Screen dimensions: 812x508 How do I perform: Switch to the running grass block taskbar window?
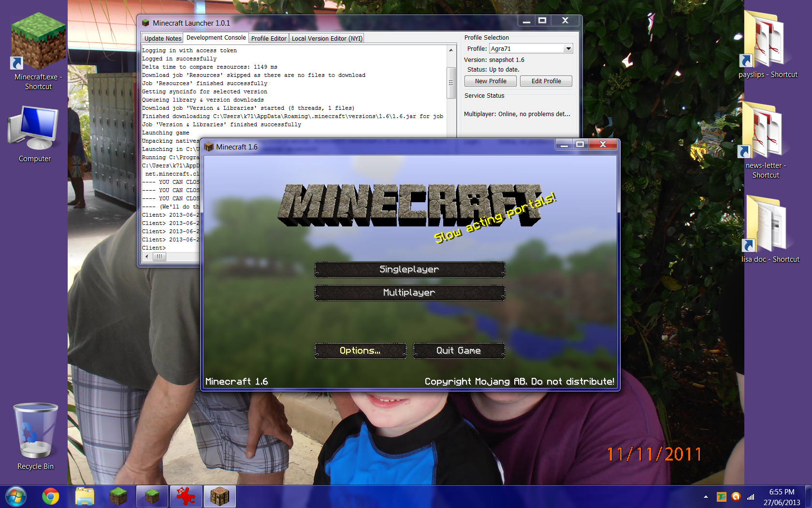click(x=152, y=496)
